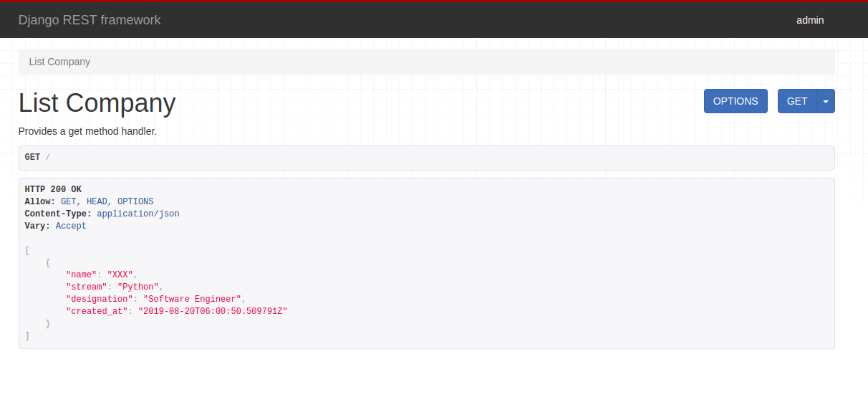Select the 'HTTP 200 OK' status line
Screen dimensions: 868x415
pyautogui.click(x=53, y=189)
